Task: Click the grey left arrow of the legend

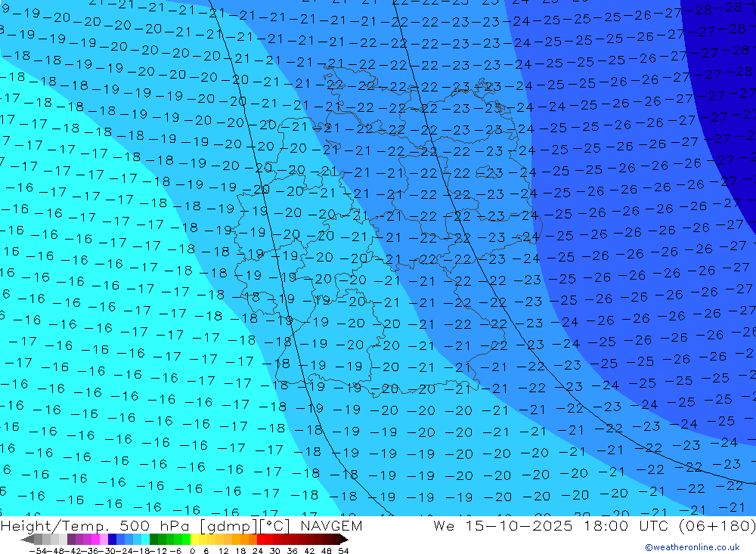Action: tap(27, 540)
